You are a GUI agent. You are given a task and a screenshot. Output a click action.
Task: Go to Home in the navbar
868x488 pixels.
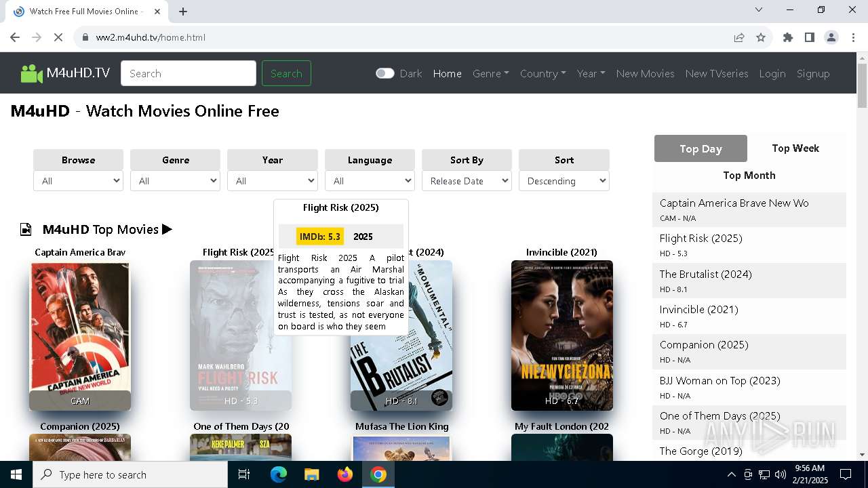448,73
